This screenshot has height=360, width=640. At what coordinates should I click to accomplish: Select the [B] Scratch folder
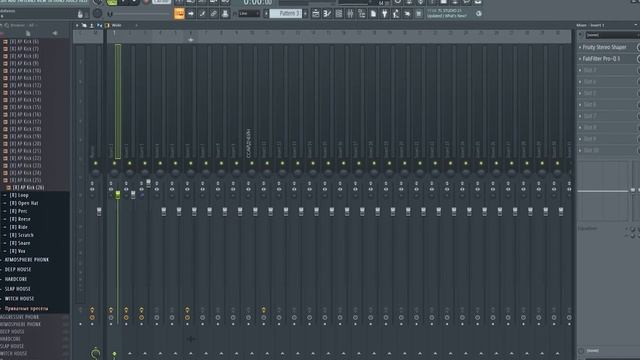(22, 235)
